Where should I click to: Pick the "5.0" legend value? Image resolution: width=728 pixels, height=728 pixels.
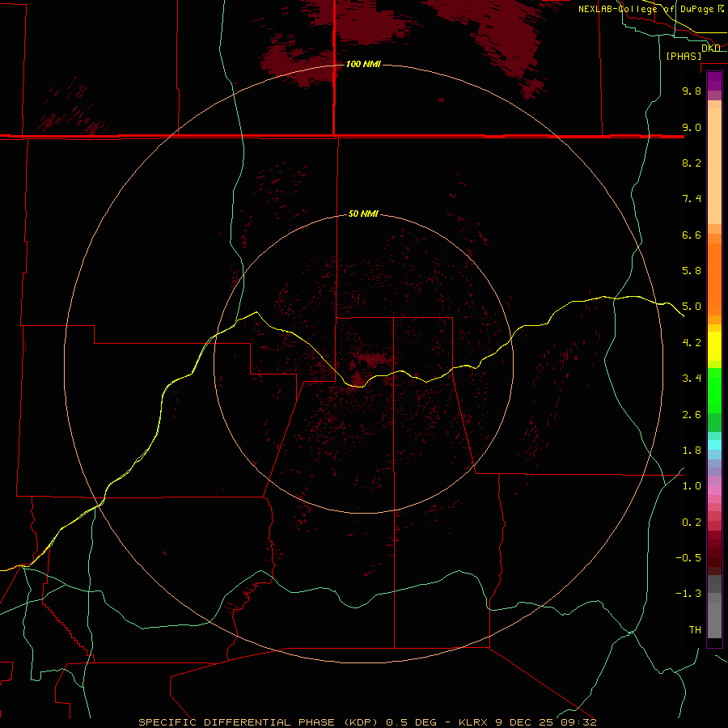692,307
